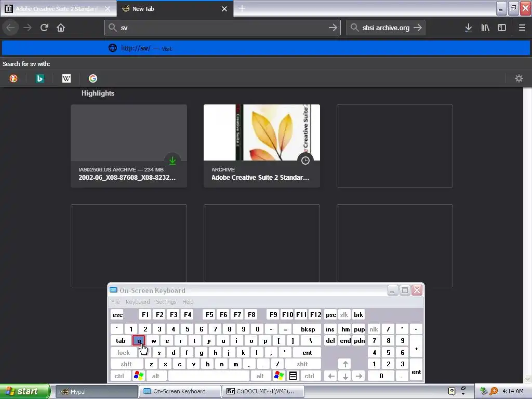The image size is (532, 399).
Task: Search sv with DuckDuckGo icon
Action: pos(13,78)
